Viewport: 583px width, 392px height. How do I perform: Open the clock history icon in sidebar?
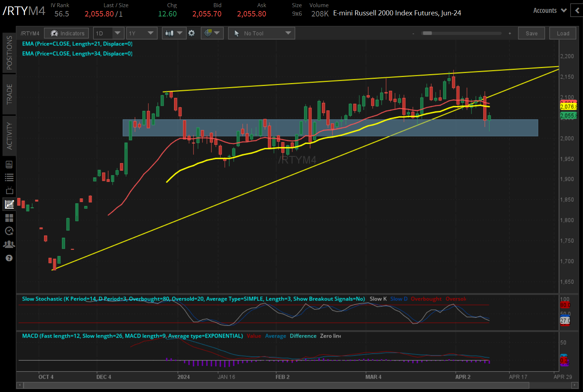point(9,231)
